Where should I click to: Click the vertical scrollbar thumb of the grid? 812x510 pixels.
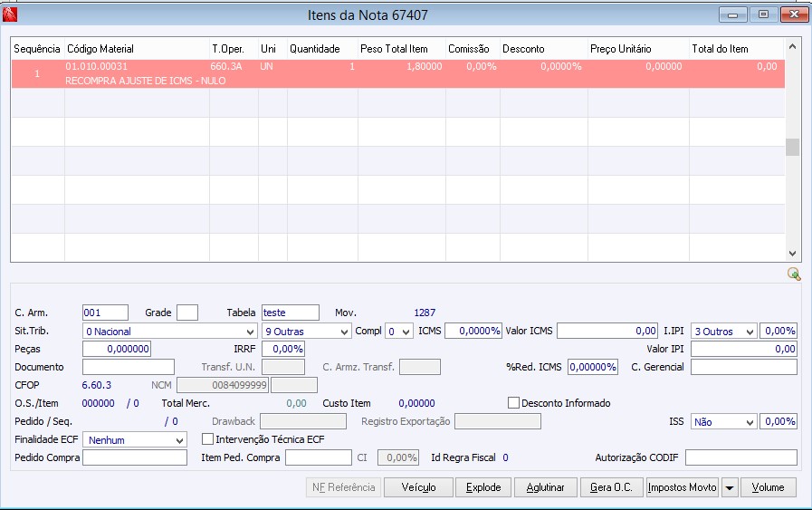[x=792, y=147]
